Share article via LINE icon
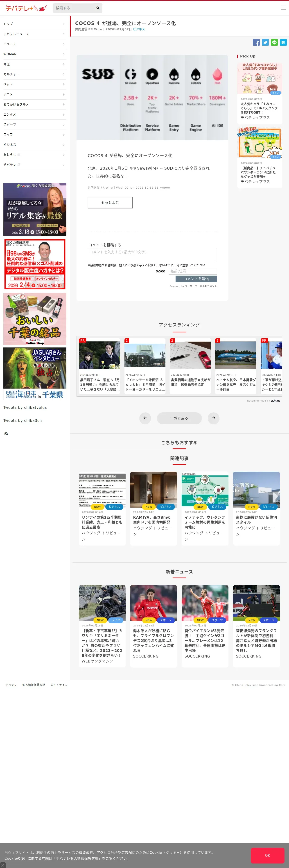 (274, 42)
